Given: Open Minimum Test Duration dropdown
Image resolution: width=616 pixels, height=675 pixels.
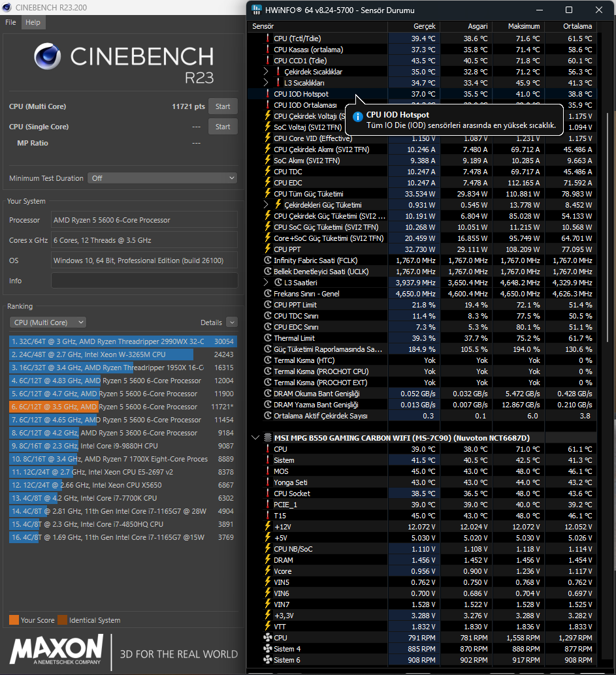Looking at the screenshot, I should pos(163,178).
